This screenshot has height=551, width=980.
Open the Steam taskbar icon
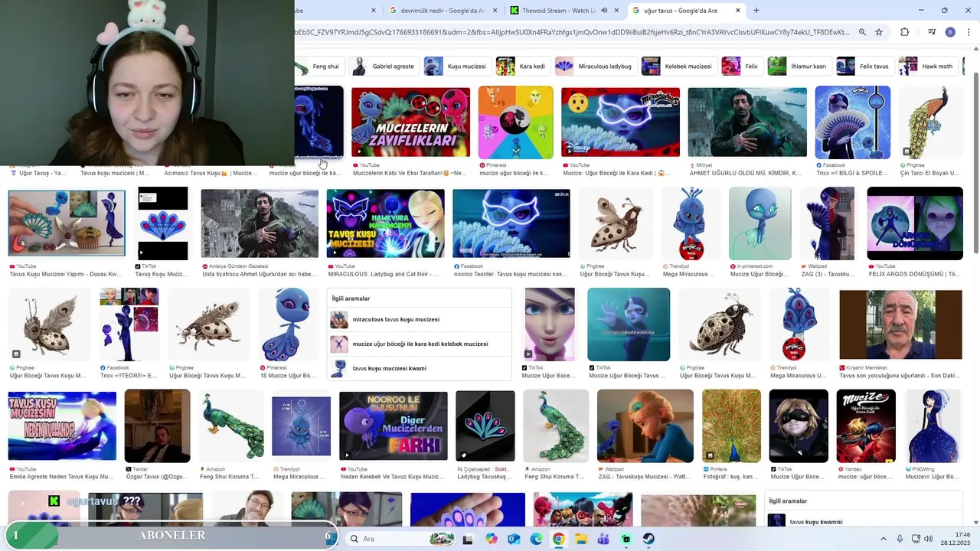[648, 539]
